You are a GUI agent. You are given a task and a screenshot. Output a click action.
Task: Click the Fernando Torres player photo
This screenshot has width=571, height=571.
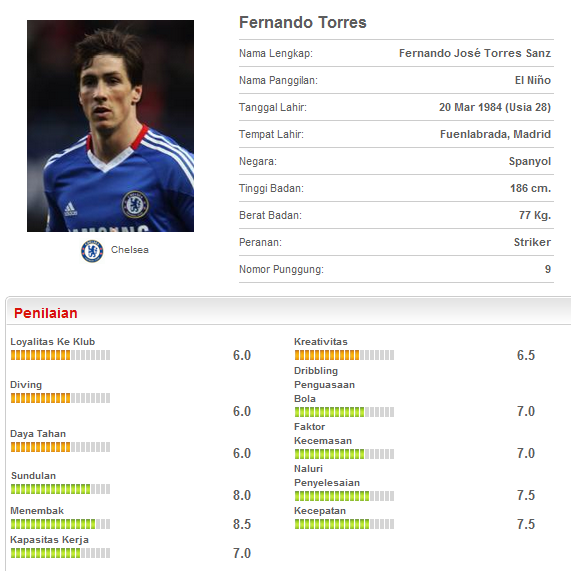point(110,126)
